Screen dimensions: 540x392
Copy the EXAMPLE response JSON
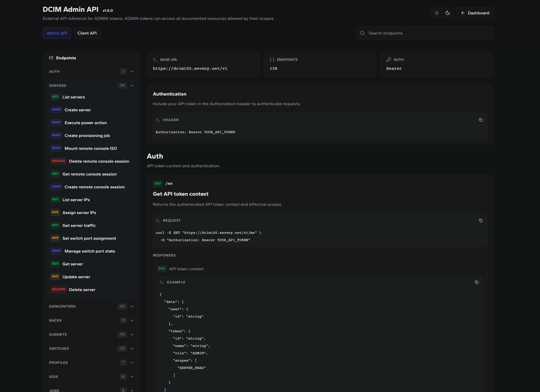click(477, 282)
